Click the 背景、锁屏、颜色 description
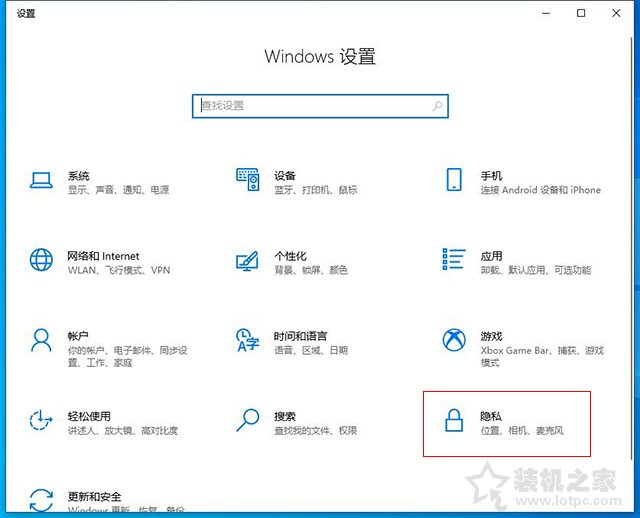 (311, 270)
